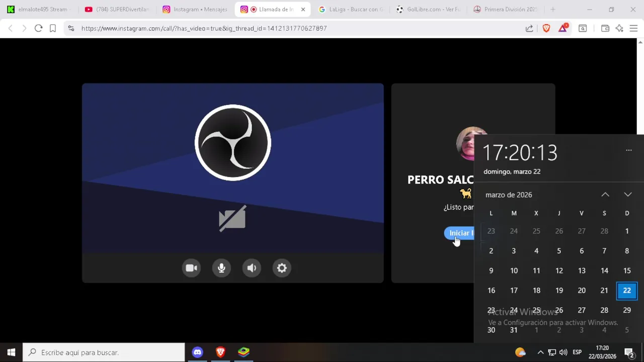This screenshot has width=644, height=362.
Task: Click the PERRO SALCHICHA profile picture
Action: tap(465, 144)
